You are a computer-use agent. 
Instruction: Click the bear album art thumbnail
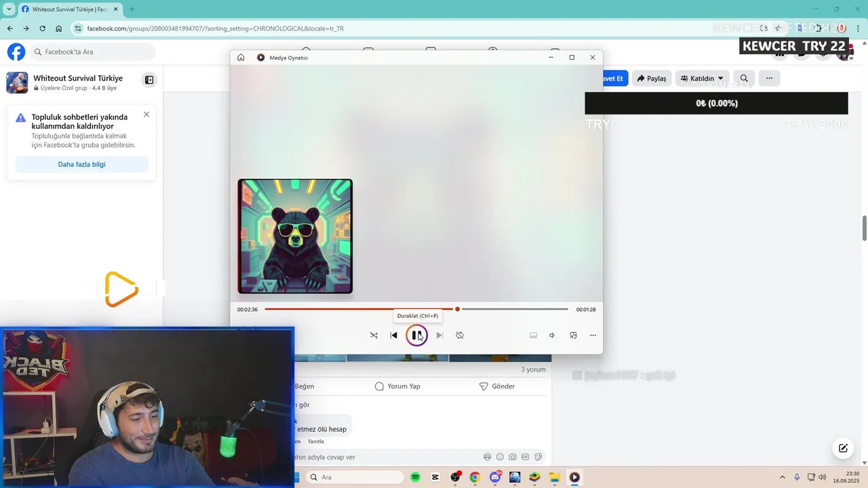[295, 237]
